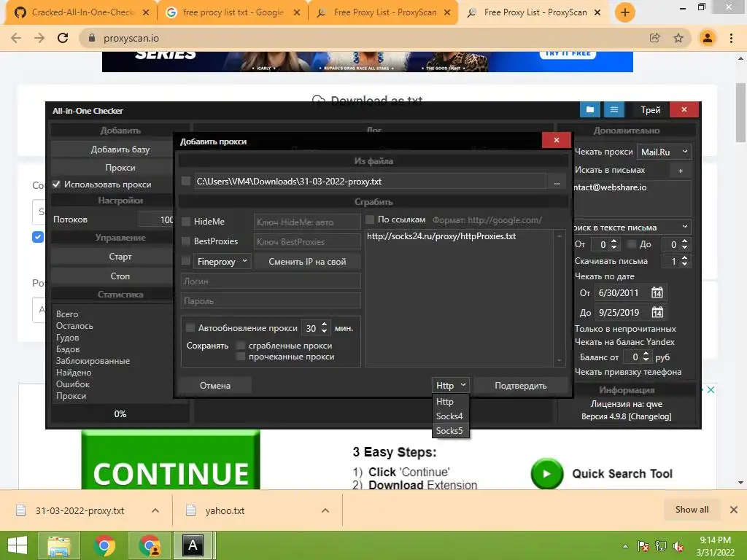This screenshot has width=747, height=560.
Task: Enable the HideMe checkbox
Action: point(186,222)
